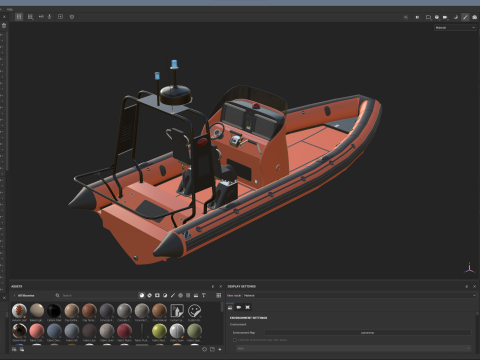Viewport: 480px width, 360px height.
Task: Open the sphere display icon dropdown
Action: pyautogui.click(x=437, y=17)
